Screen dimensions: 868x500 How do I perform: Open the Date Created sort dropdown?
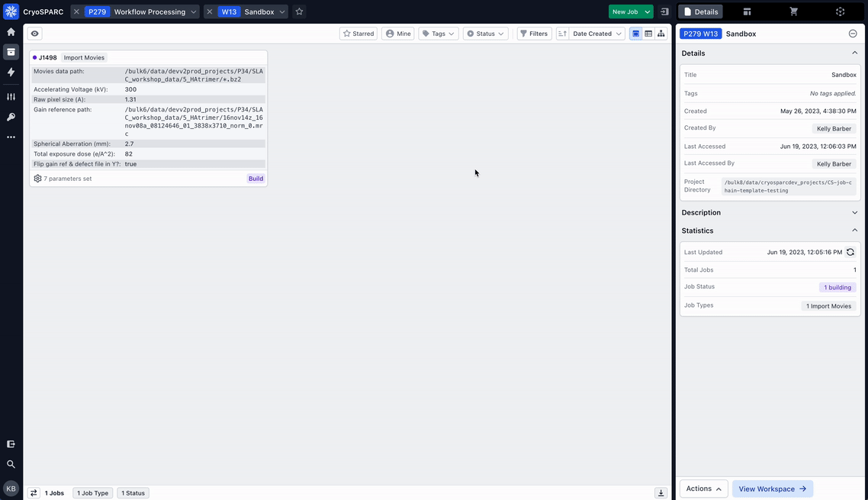[x=597, y=34]
